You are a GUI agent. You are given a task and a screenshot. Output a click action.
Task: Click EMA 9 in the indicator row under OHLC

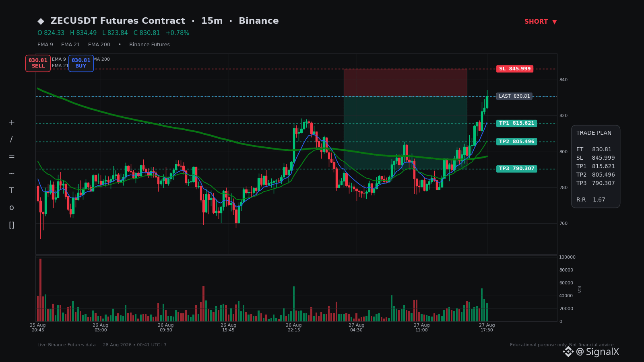(x=45, y=45)
